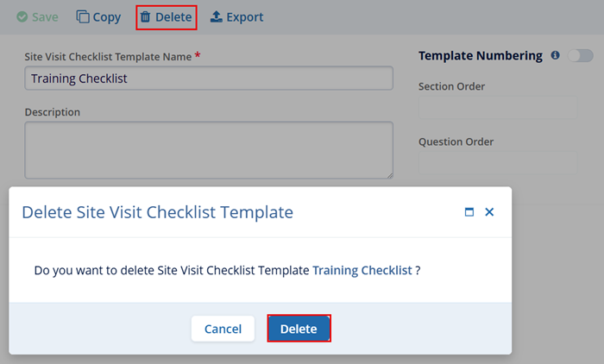Click the Description box resize handle
Screen dimensions: 604x364
coord(389,175)
